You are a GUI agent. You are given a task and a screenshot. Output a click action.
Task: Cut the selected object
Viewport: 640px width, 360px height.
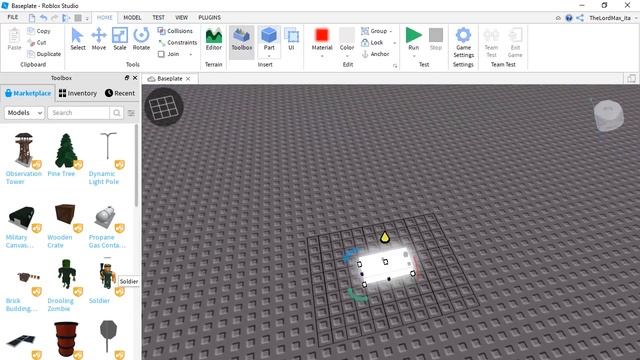click(x=37, y=42)
